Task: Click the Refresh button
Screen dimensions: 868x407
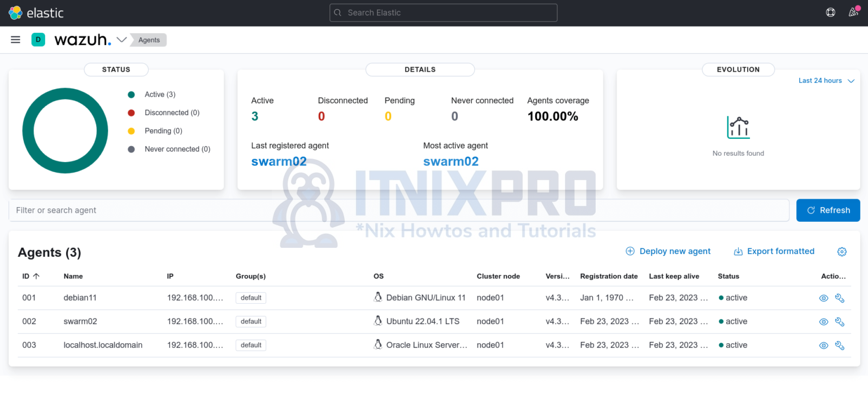Action: (x=828, y=210)
